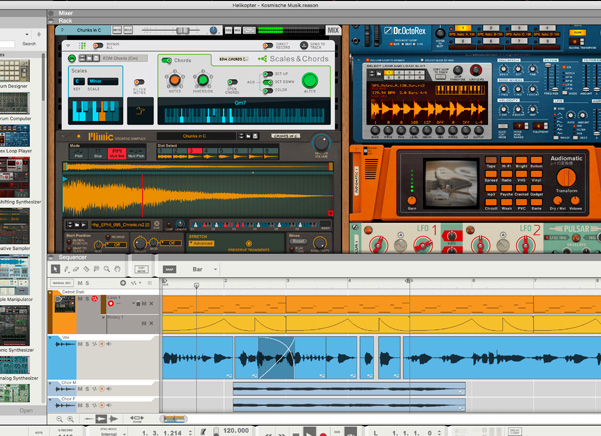Click Mimic save patch disk icon
601x436 pixels.
click(255, 136)
